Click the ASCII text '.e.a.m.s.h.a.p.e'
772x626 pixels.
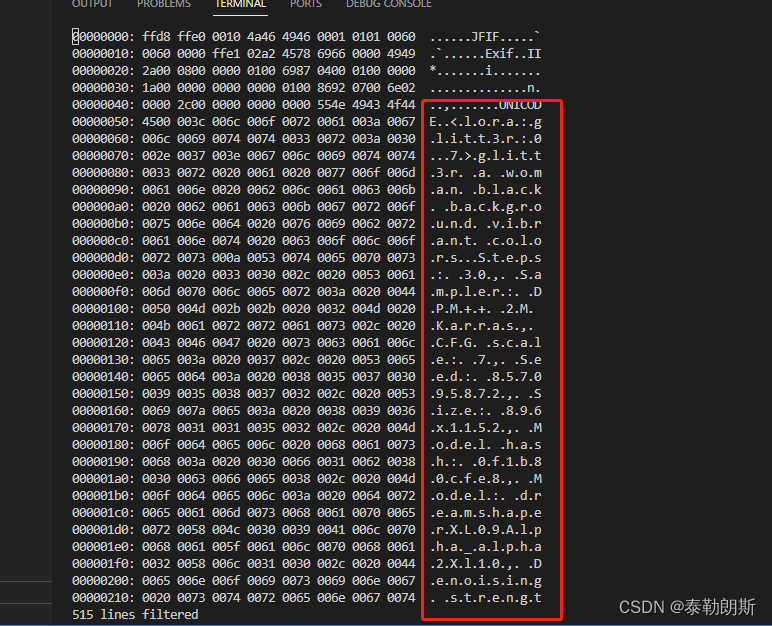point(485,512)
